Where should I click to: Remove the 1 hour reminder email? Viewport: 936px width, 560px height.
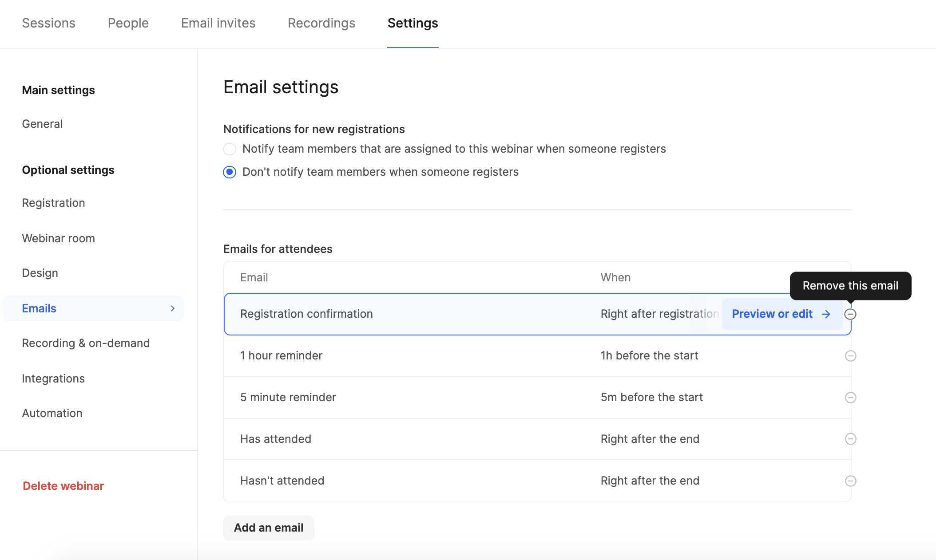850,356
